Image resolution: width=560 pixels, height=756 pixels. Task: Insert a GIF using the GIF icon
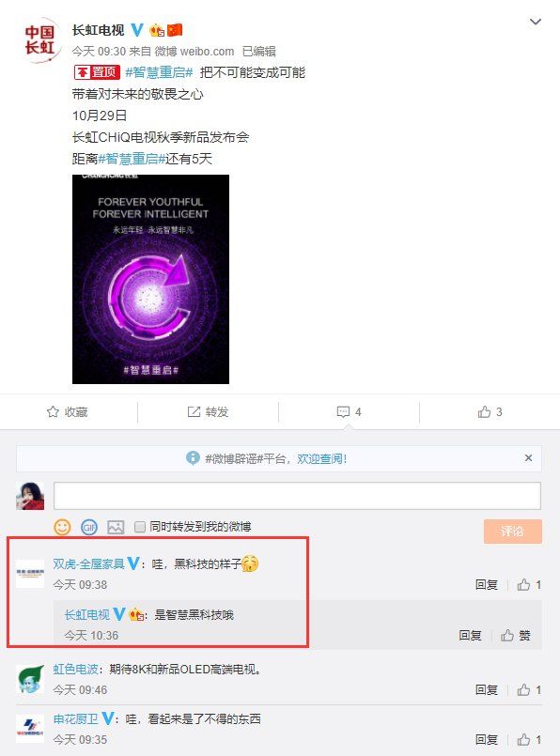click(89, 527)
